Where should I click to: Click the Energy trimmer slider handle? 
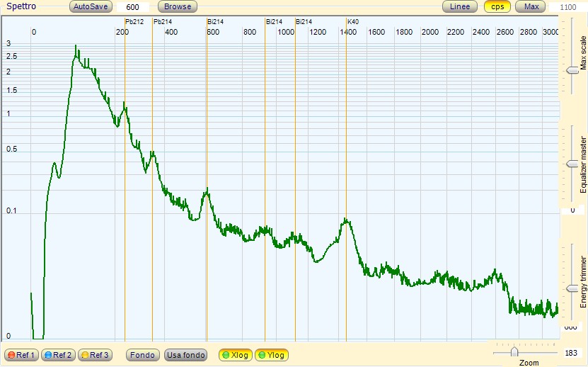[x=572, y=288]
